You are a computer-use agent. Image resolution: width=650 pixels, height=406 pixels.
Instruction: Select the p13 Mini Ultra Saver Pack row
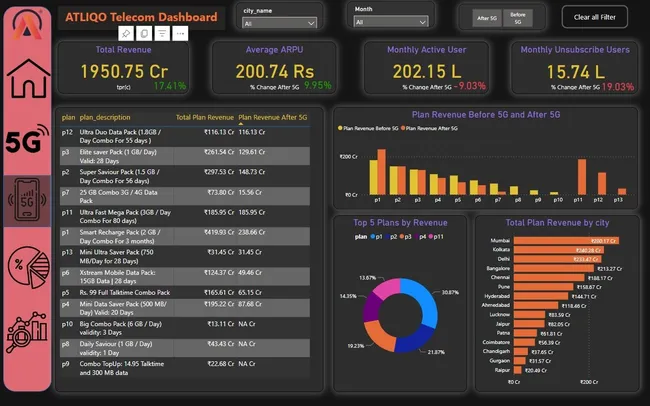185,257
